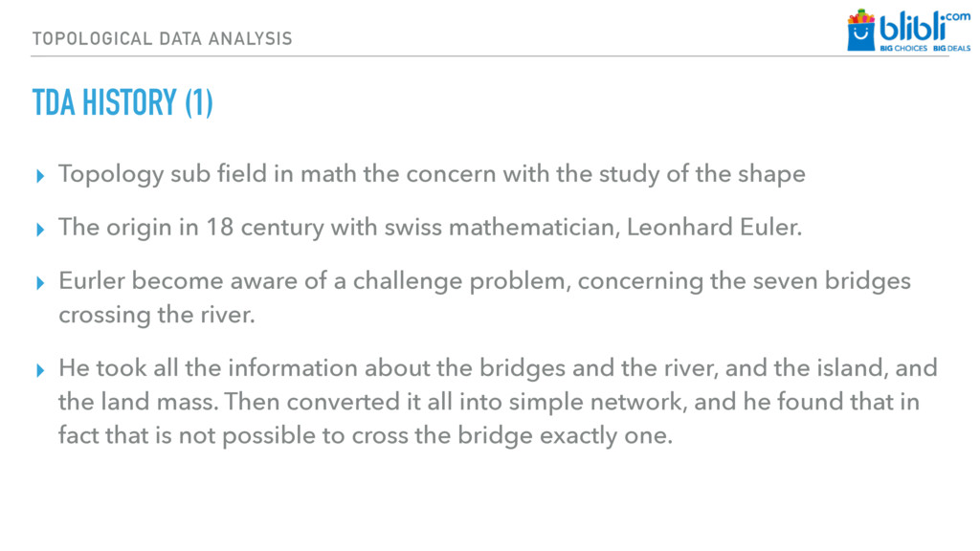Click the bullet arrow beside "He took all the information"
Image resolution: width=980 pixels, height=551 pixels.
[x=39, y=370]
